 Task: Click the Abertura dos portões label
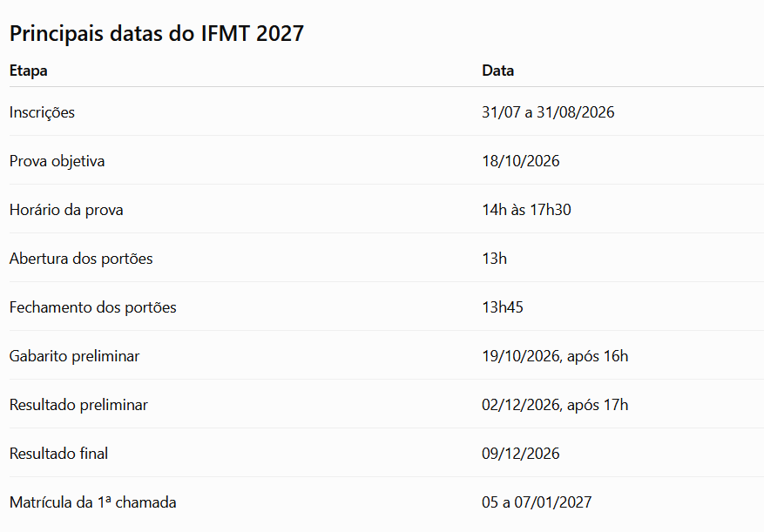coord(81,259)
